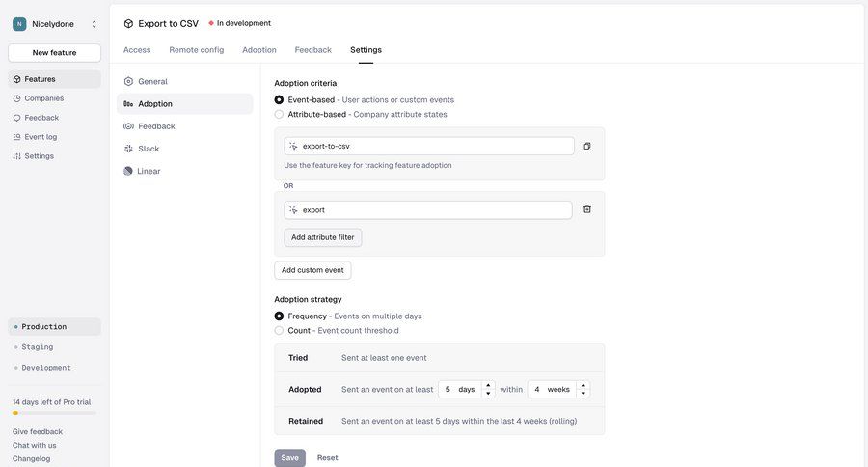The height and width of the screenshot is (467, 868).
Task: Click the New feature button
Action: point(54,53)
